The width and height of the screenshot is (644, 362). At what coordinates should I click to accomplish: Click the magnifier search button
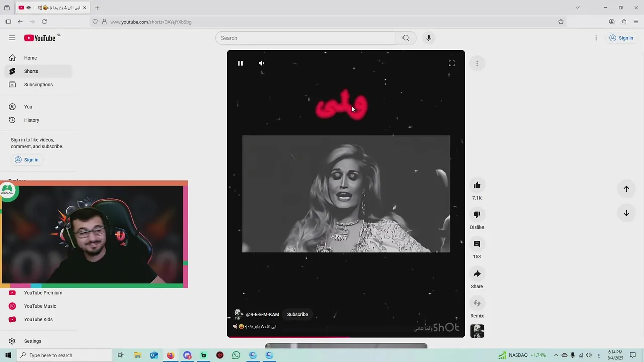pos(406,38)
